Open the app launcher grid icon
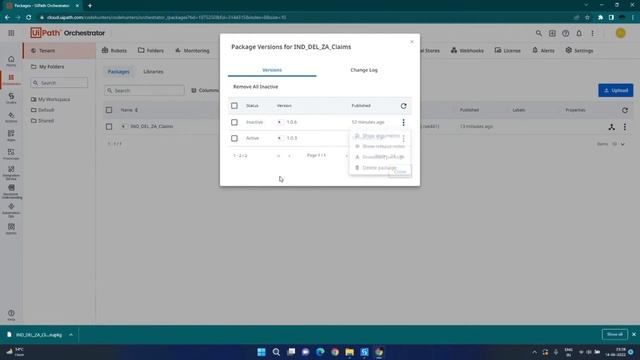The image size is (640, 360). point(11,33)
